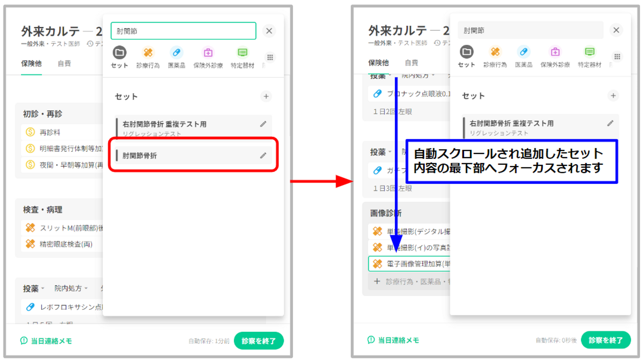Select the レボフロキサシン点眼 entry

coord(62,307)
